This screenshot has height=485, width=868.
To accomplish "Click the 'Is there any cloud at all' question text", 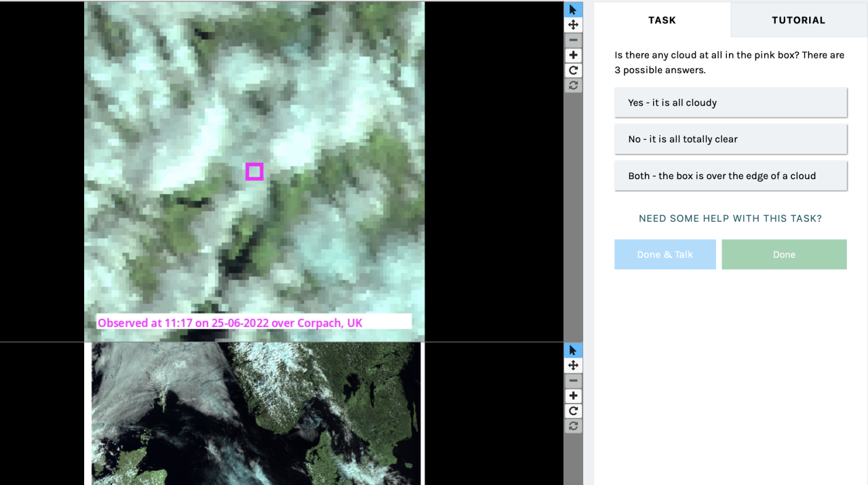I will [729, 62].
